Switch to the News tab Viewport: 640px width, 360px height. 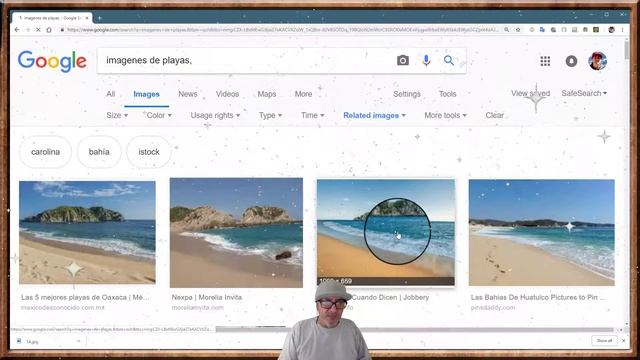click(x=188, y=94)
